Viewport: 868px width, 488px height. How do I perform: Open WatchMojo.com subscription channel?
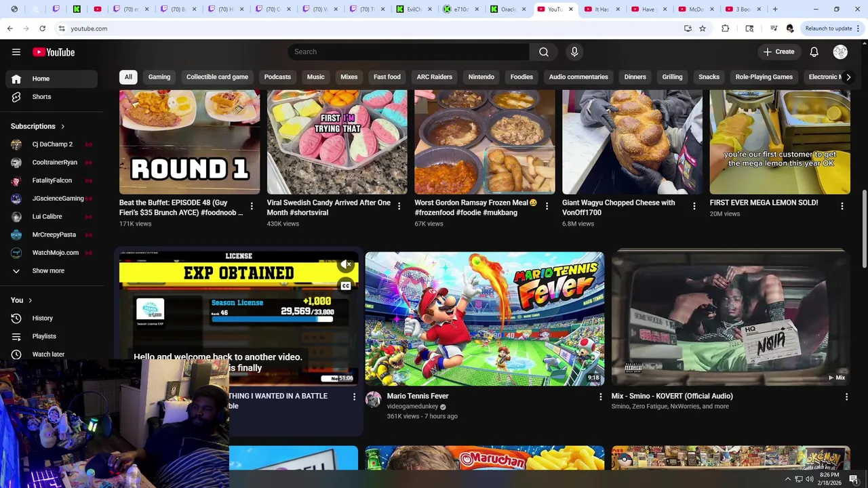[x=52, y=253]
